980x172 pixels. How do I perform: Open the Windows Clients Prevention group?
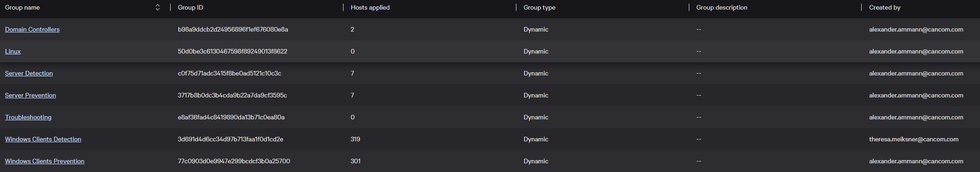44,161
